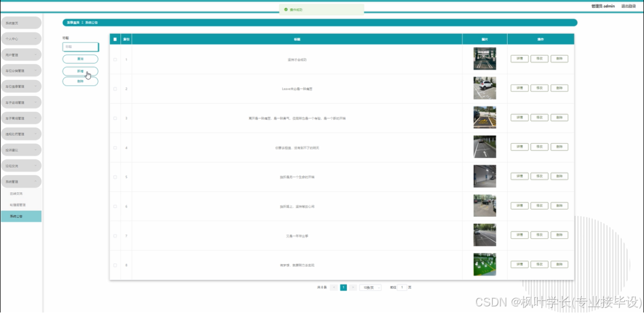Image resolution: width=644 pixels, height=313 pixels.
Task: Expand the 用户管理 sidebar menu
Action: coord(21,54)
